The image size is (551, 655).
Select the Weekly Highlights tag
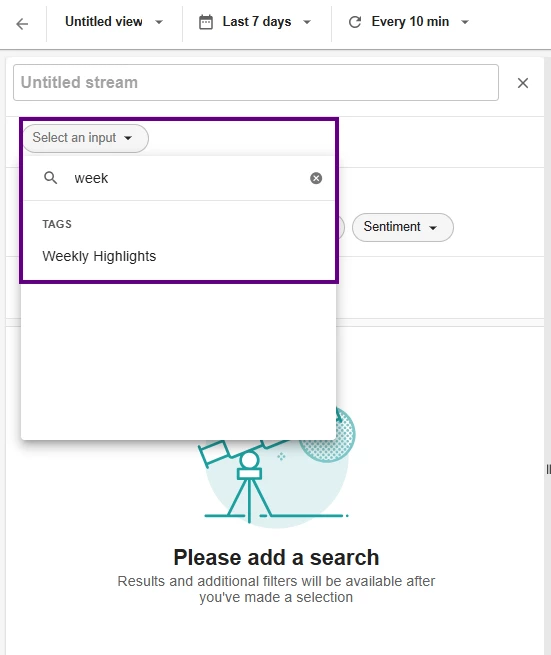(99, 256)
